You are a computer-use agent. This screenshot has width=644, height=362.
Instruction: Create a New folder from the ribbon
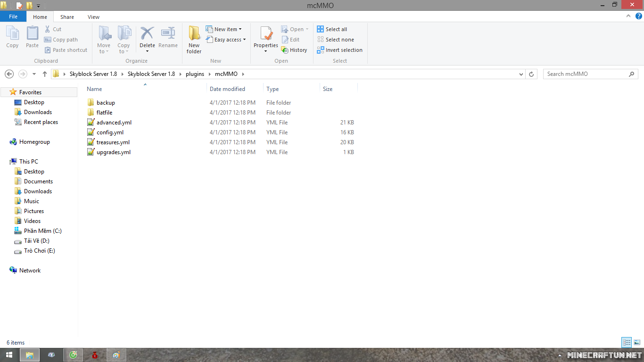[194, 40]
